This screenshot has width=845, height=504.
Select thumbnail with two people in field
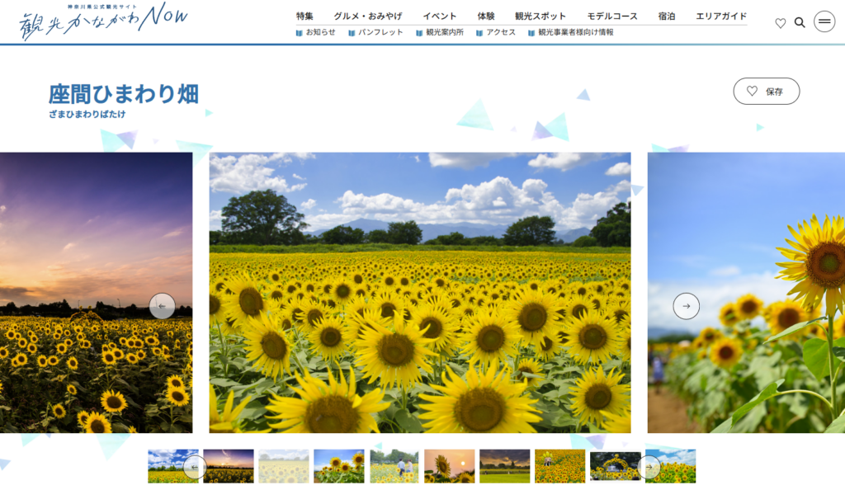(394, 466)
